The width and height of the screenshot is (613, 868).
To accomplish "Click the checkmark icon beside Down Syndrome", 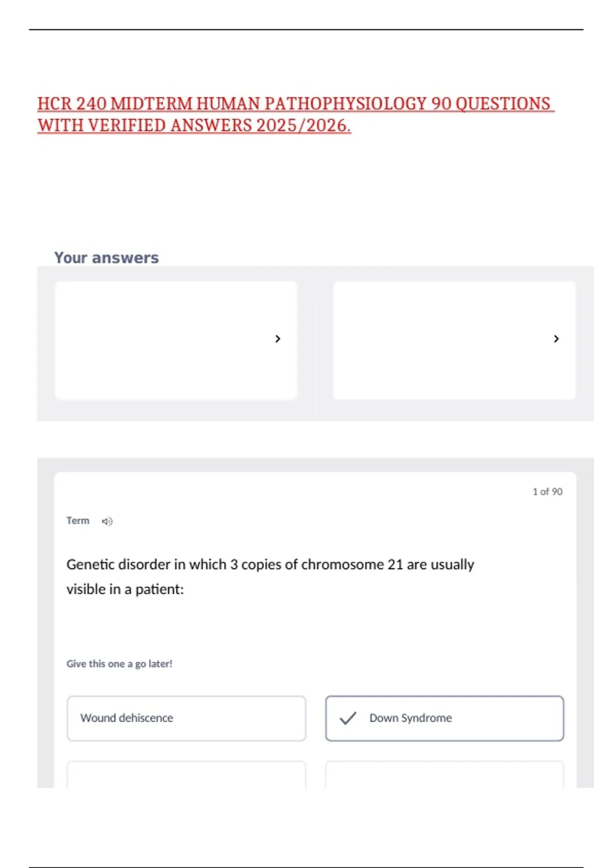I will (x=348, y=718).
